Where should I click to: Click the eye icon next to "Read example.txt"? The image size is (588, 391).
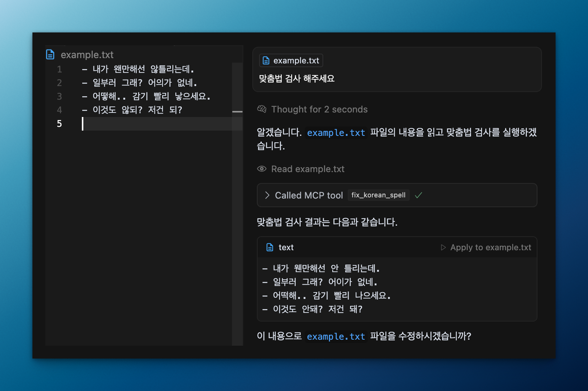(261, 169)
